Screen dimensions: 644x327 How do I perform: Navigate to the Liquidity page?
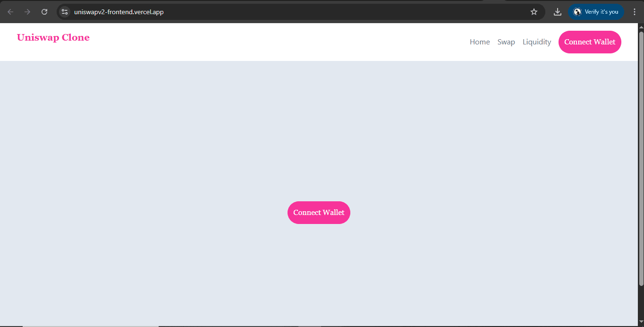pos(537,42)
